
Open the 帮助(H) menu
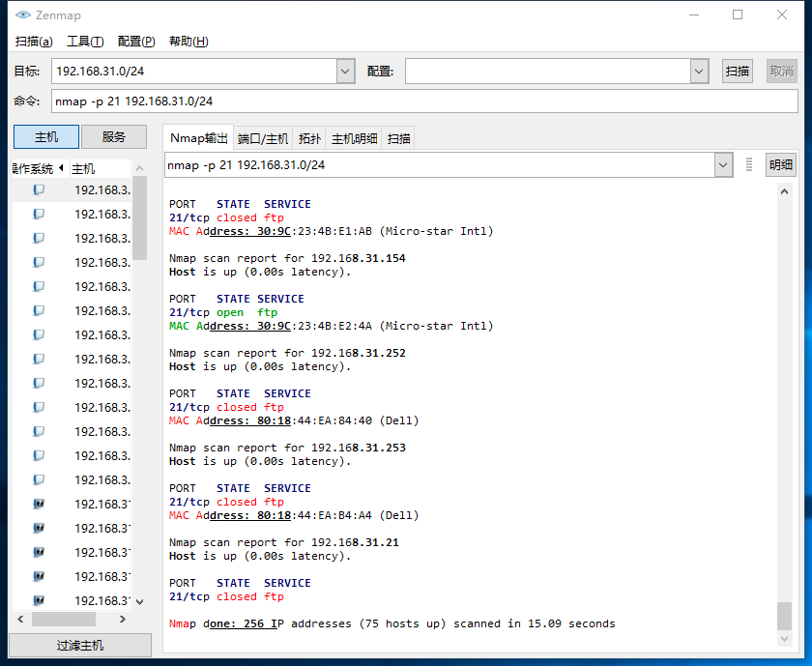pyautogui.click(x=188, y=42)
